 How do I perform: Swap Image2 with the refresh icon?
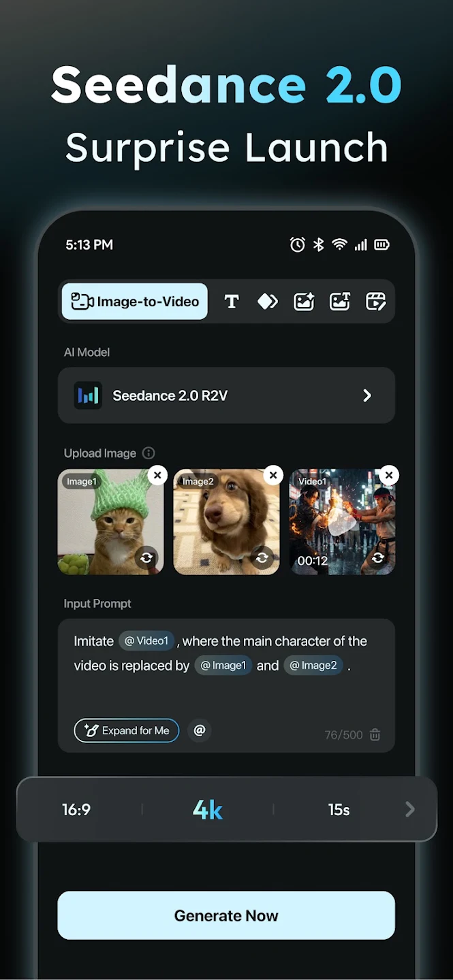point(262,558)
